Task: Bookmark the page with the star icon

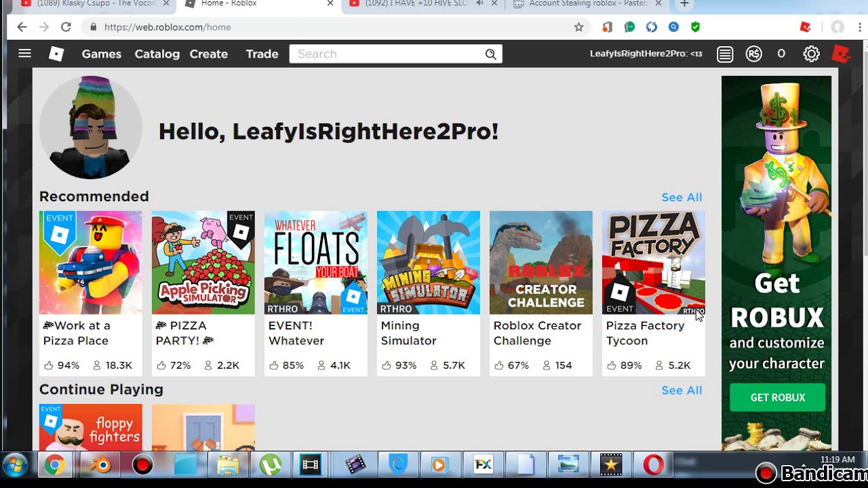Action: pyautogui.click(x=578, y=27)
